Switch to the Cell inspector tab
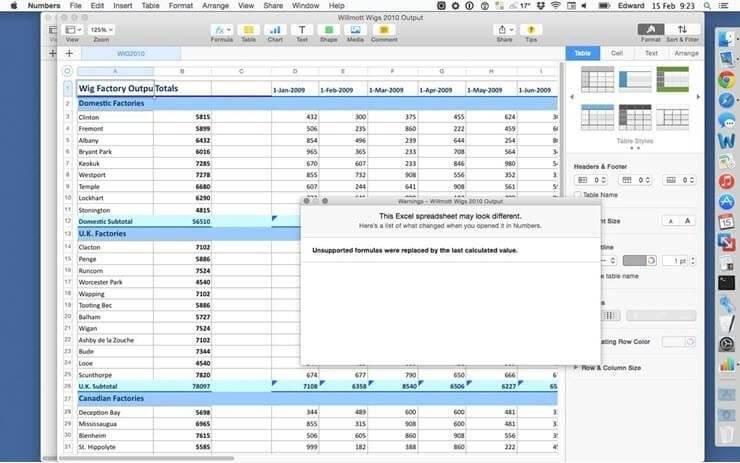The image size is (740, 463). (616, 53)
